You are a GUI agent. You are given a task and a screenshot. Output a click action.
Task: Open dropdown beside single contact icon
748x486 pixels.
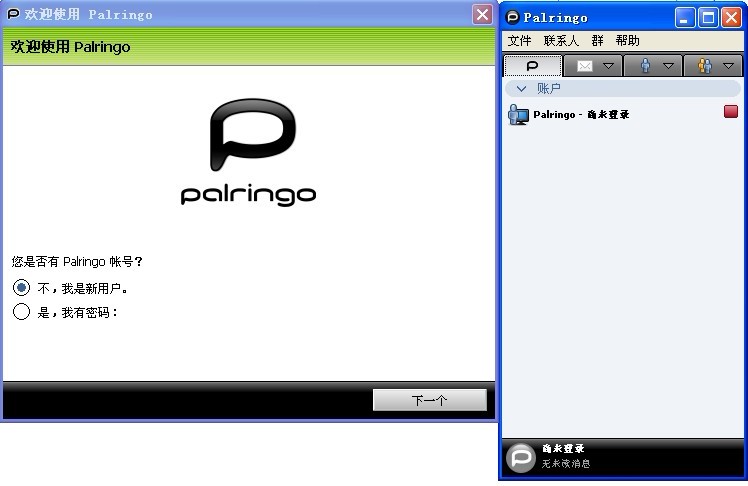[x=668, y=66]
